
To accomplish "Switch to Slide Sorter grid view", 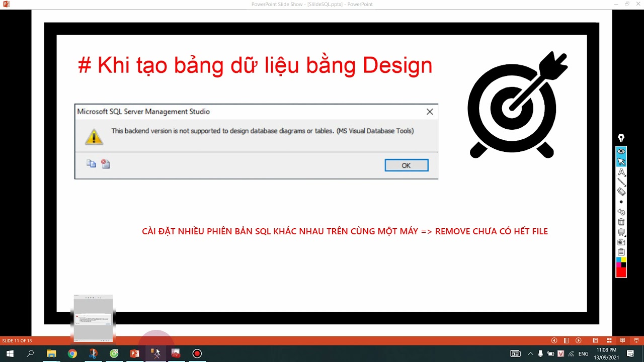I will (609, 340).
